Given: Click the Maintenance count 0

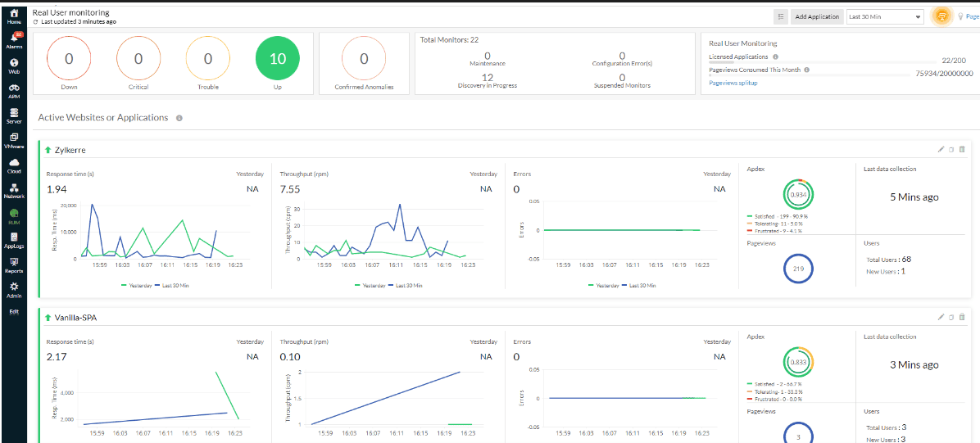Looking at the screenshot, I should pos(487,56).
